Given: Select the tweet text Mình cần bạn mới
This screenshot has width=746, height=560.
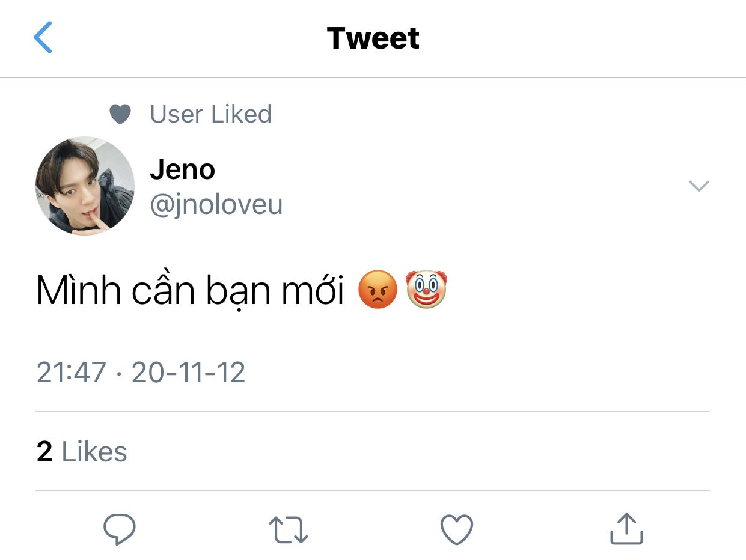Looking at the screenshot, I should click(x=190, y=290).
